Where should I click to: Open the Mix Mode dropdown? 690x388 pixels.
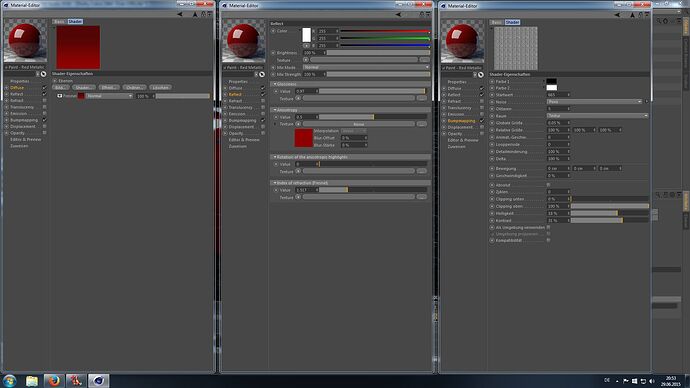(366, 67)
